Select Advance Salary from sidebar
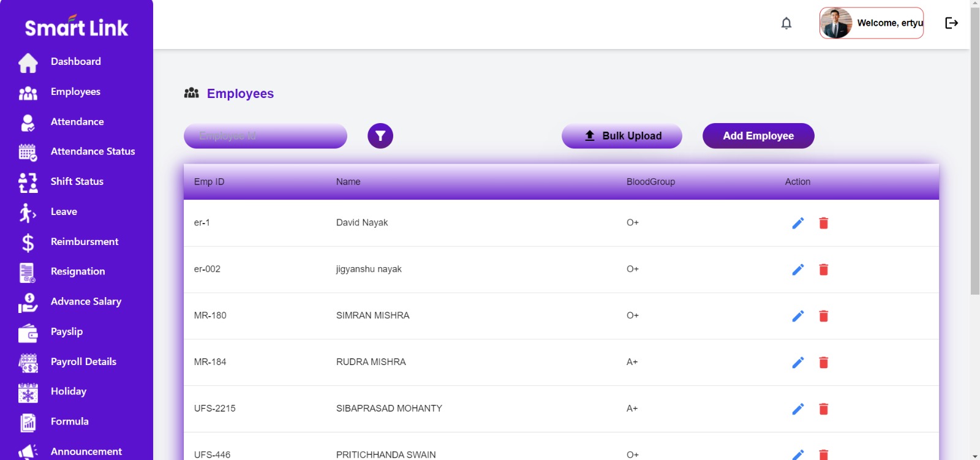 click(x=86, y=302)
